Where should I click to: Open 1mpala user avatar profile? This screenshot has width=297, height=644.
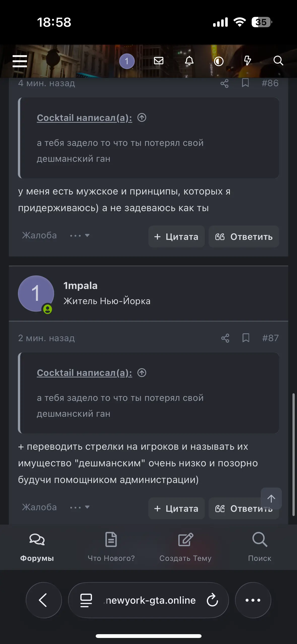(36, 294)
